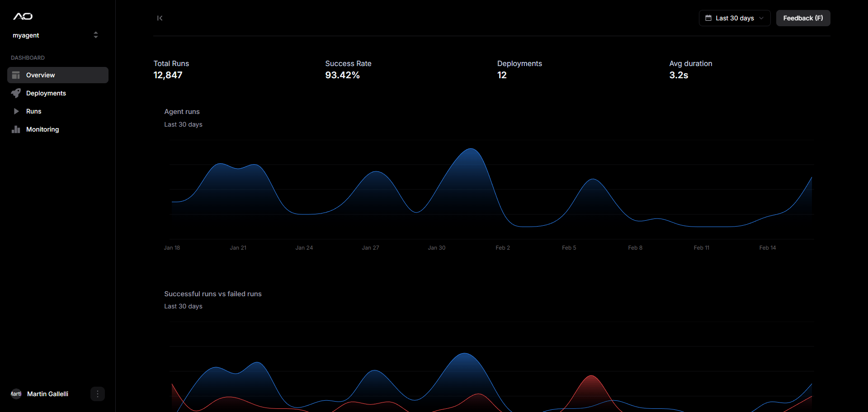Click the Deployments rocket icon
868x412 pixels.
click(16, 93)
